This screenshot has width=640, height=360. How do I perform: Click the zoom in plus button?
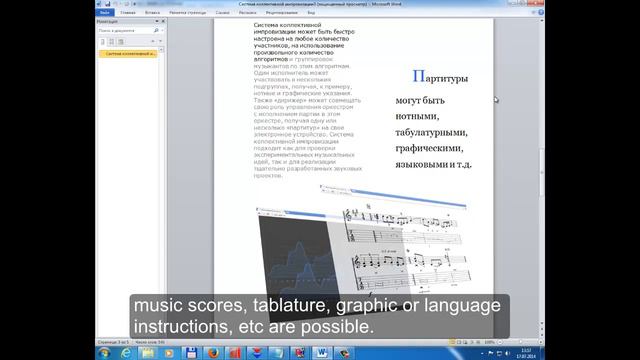pos(541,342)
